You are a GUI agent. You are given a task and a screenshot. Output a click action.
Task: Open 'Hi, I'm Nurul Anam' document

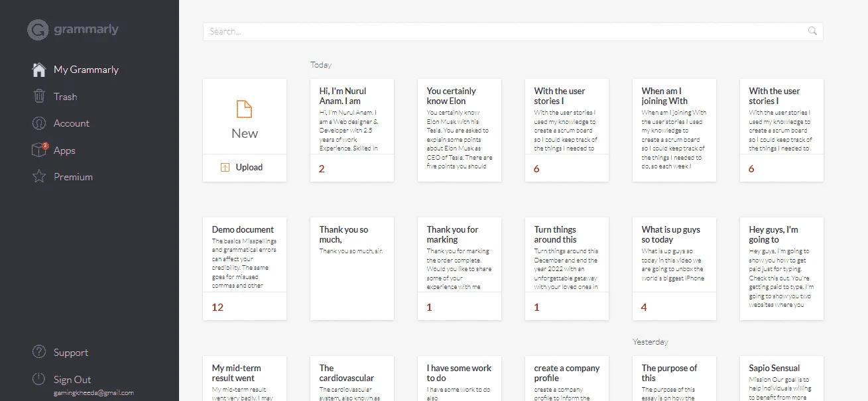click(352, 130)
